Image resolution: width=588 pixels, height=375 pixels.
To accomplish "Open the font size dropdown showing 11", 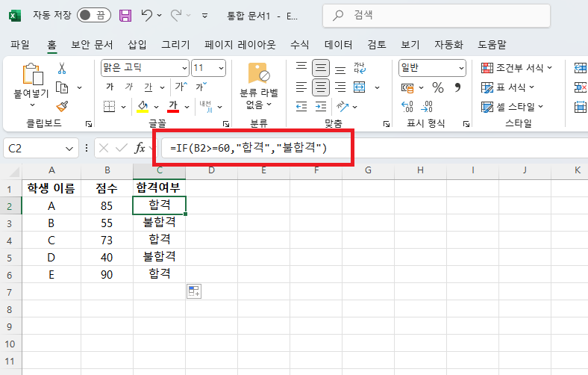I will 221,68.
